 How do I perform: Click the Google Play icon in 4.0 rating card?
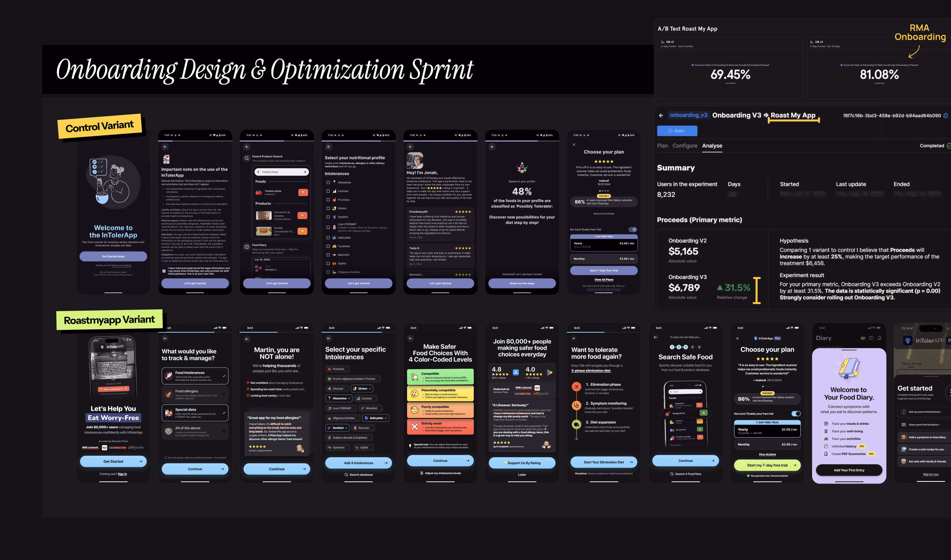tap(550, 372)
